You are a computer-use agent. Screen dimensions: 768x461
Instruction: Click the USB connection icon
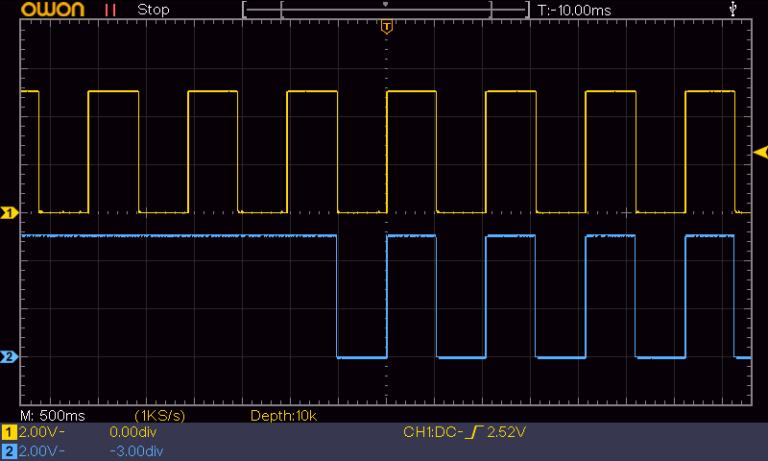tap(735, 10)
